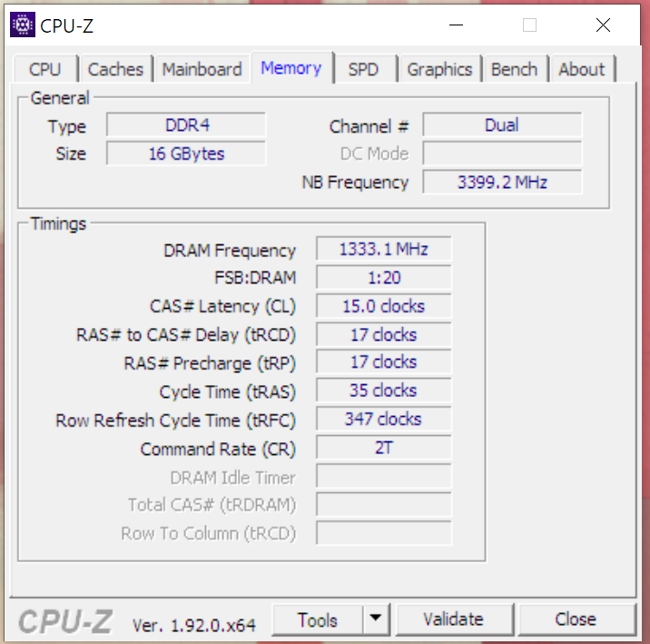Click the Validate button
650x644 pixels.
pos(454,619)
